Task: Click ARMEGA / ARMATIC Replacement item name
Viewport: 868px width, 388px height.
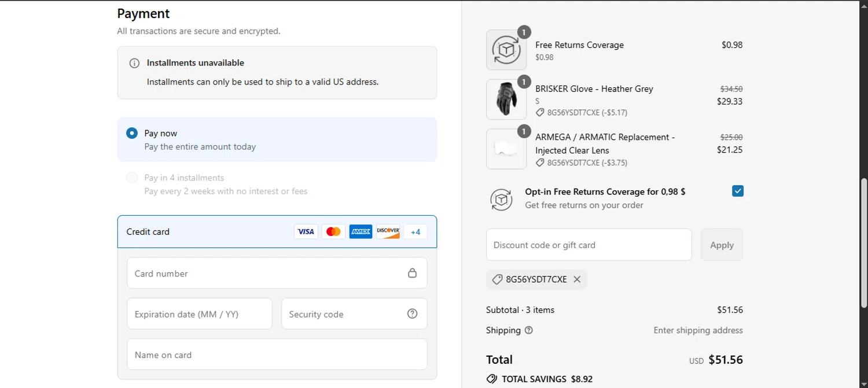Action: click(605, 143)
